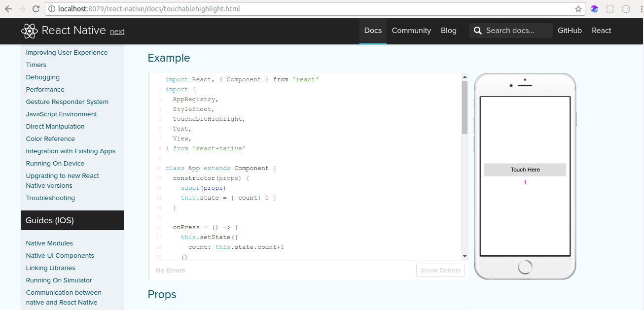Place cursor on 'TouchableHighlight,' code line
644x310 pixels.
209,119
